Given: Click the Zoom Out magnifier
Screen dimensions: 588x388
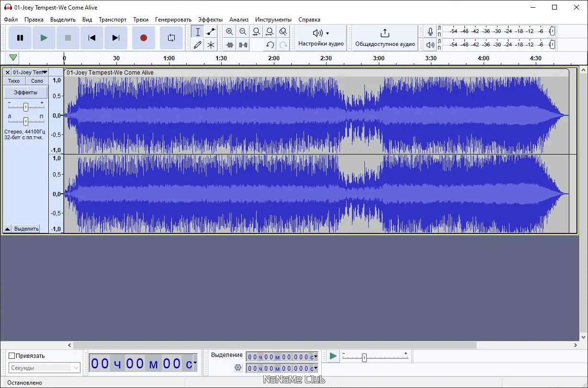Looking at the screenshot, I should tap(243, 32).
